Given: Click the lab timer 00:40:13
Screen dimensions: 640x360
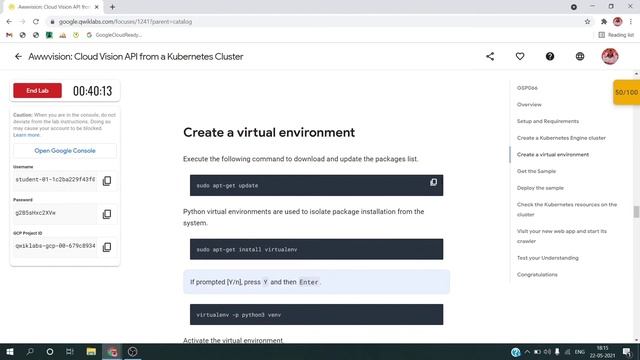Looking at the screenshot, I should [x=93, y=91].
